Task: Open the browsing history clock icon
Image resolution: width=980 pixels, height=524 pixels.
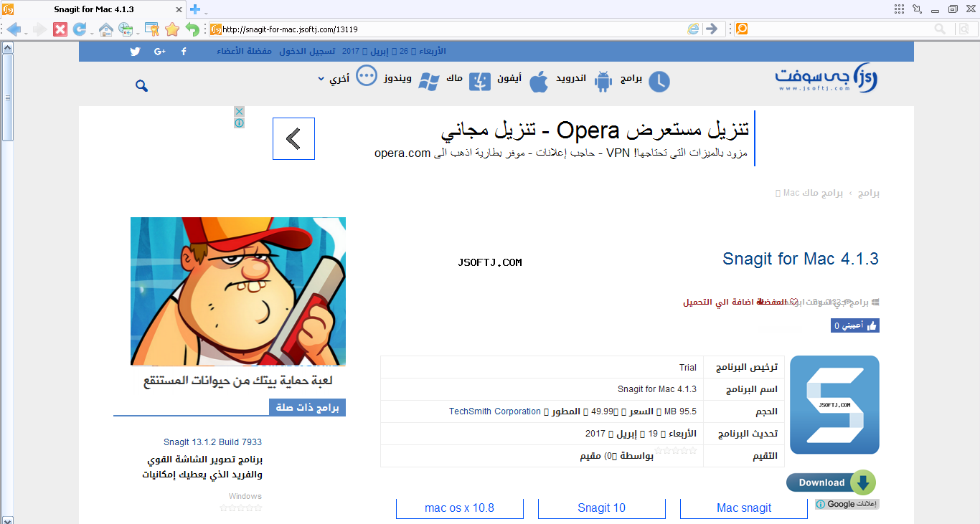Action: tap(126, 29)
